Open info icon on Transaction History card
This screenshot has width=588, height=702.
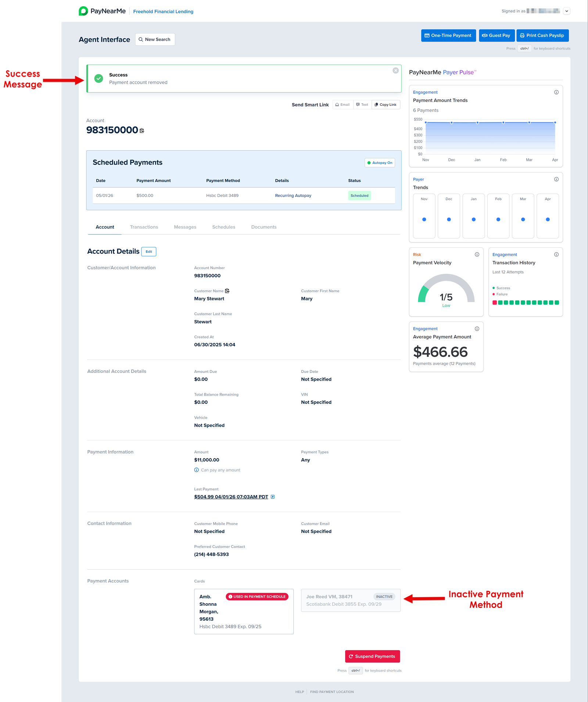tap(556, 254)
